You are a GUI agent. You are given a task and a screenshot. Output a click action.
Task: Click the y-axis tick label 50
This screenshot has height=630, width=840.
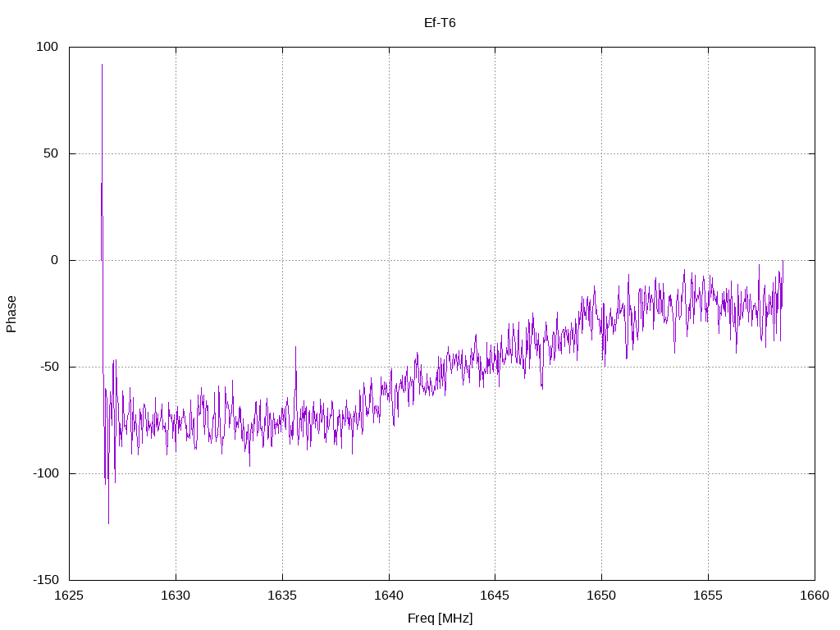click(x=51, y=153)
